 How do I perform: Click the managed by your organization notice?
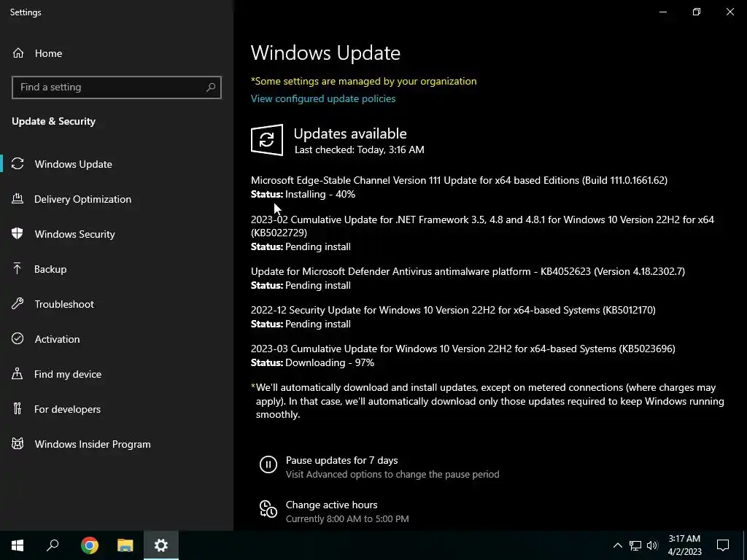(363, 81)
